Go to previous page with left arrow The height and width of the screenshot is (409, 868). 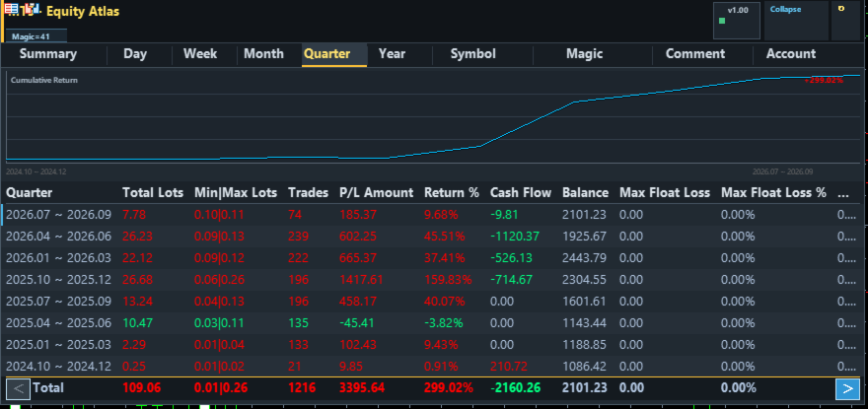pyautogui.click(x=19, y=388)
